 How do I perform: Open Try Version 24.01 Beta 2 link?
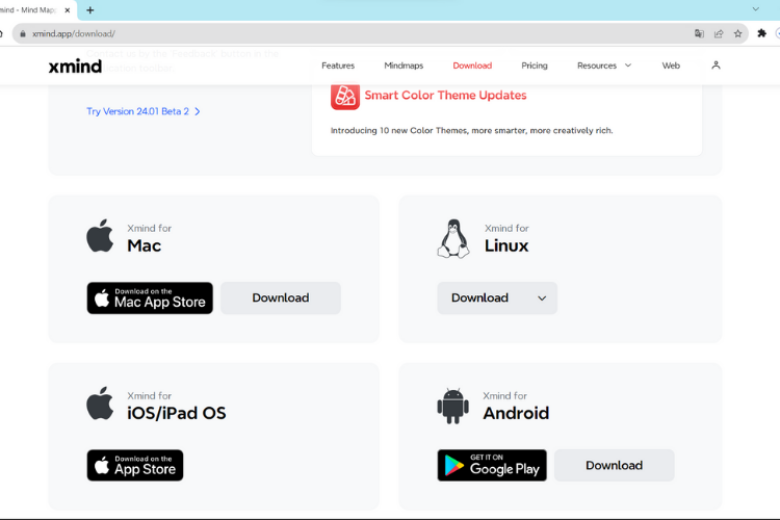click(143, 111)
